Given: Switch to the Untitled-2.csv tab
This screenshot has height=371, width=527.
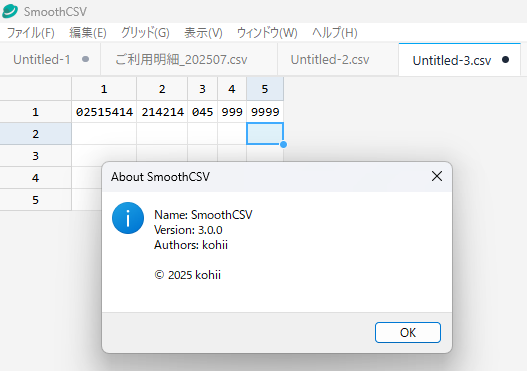Looking at the screenshot, I should pos(330,59).
